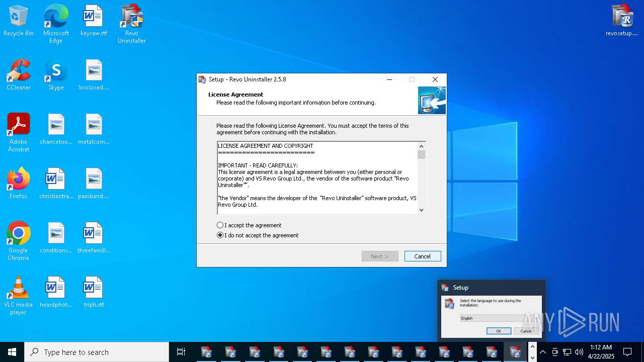Click the 'IMPORTANT - READ CAREFULLY:' line

click(258, 165)
